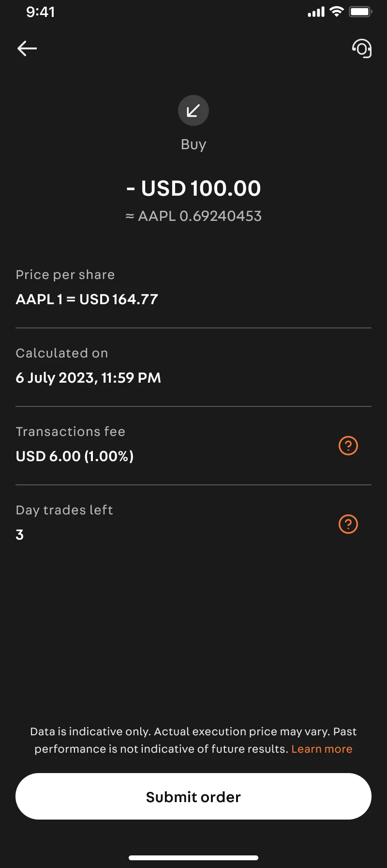
Task: Select the Calculated on date row
Action: 193,367
